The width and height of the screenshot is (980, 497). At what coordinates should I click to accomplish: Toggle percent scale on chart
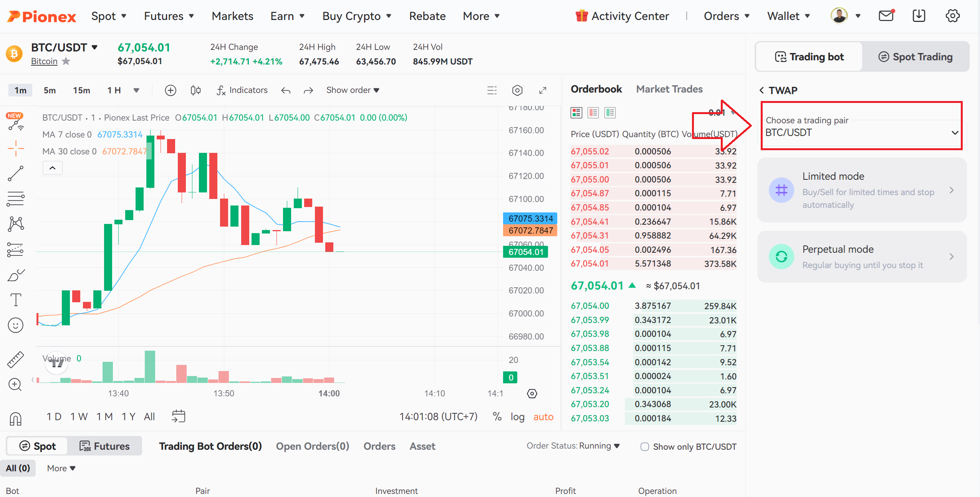tap(497, 417)
